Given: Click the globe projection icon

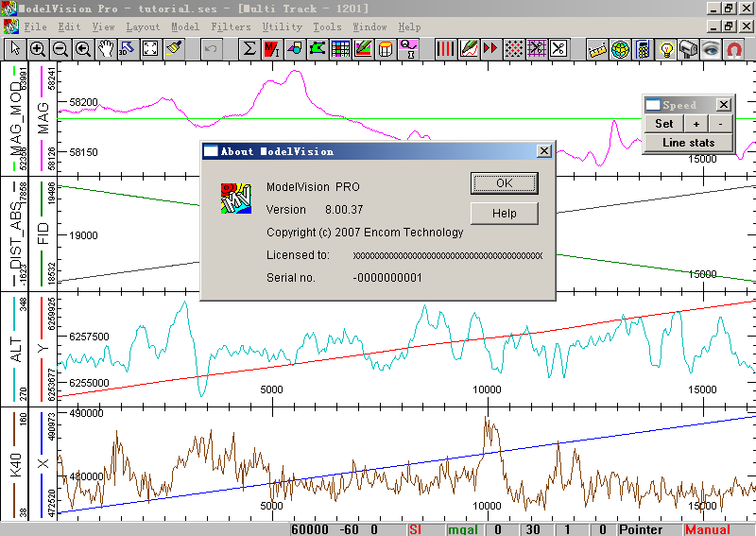Looking at the screenshot, I should coord(620,49).
